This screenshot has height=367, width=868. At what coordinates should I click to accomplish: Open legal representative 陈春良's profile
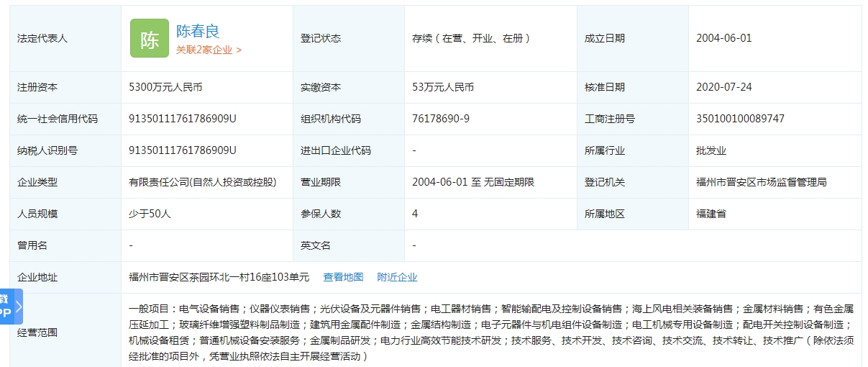coord(198,31)
